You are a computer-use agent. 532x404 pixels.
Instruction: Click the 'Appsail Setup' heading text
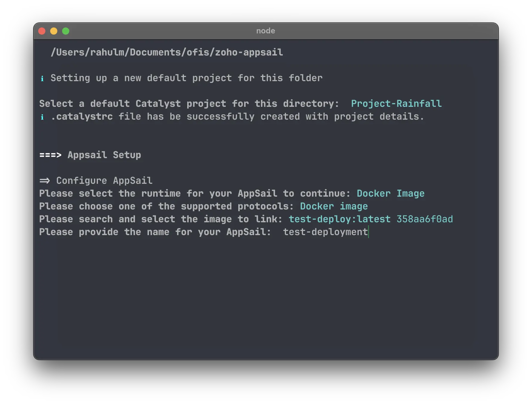pyautogui.click(x=104, y=155)
